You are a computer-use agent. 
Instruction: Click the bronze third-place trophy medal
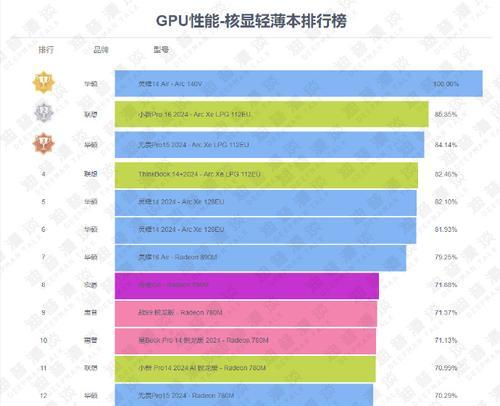tap(44, 143)
